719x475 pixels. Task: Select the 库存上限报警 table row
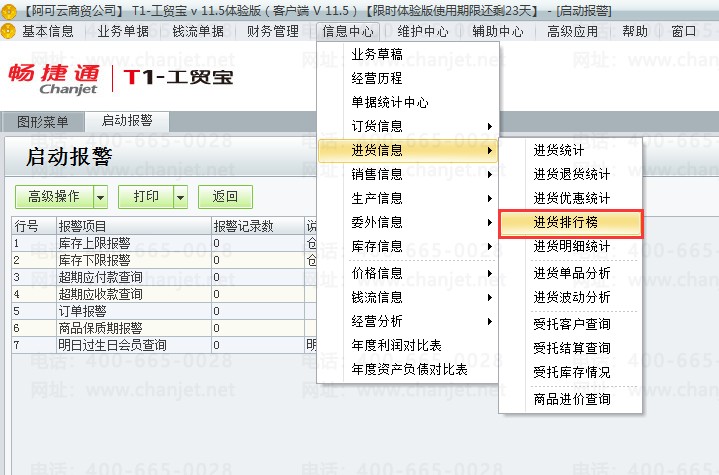pos(164,243)
